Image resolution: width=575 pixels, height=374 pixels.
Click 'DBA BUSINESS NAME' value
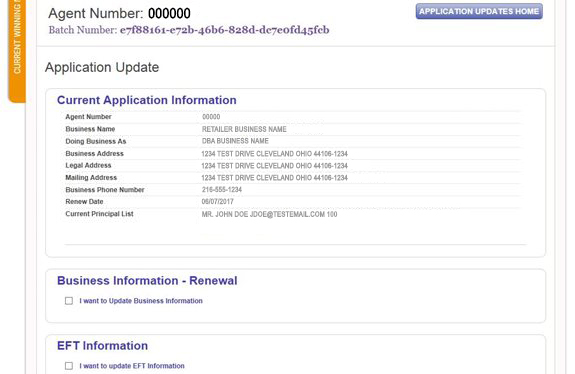[235, 141]
